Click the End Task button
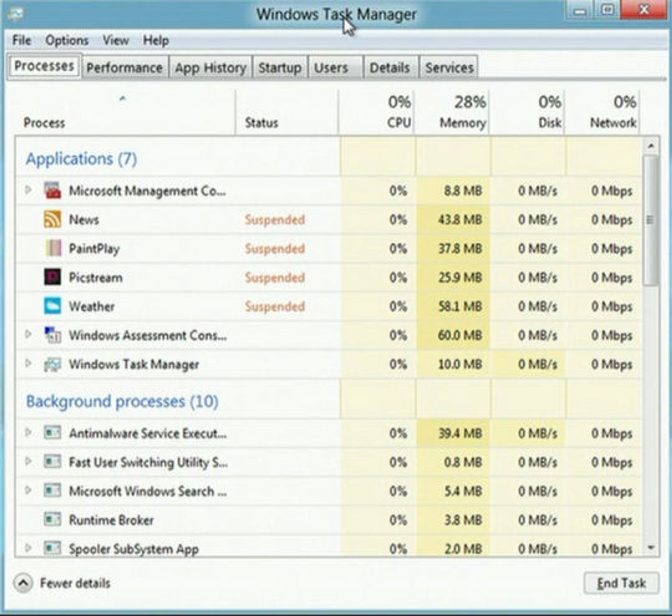The image size is (672, 616). pyautogui.click(x=621, y=583)
